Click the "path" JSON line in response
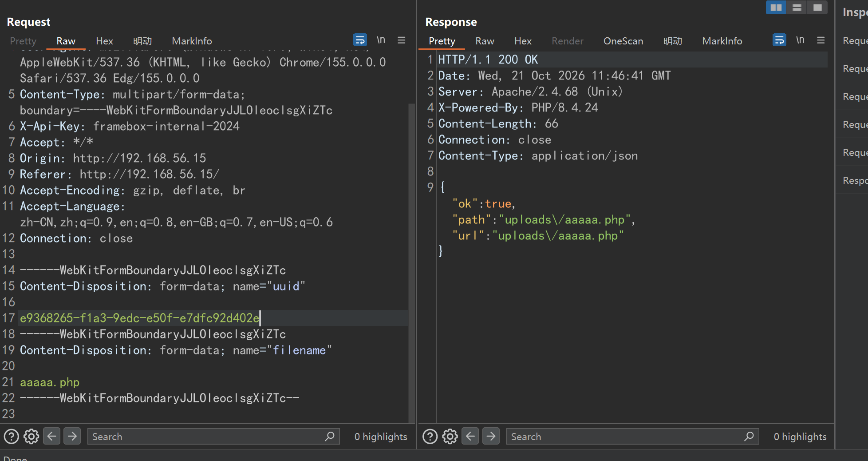Viewport: 868px width, 461px height. coord(544,220)
